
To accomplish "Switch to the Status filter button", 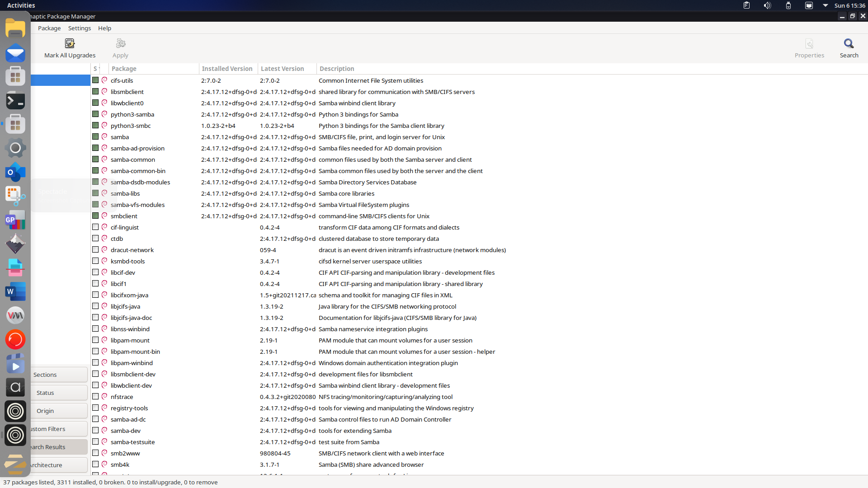I will [59, 393].
